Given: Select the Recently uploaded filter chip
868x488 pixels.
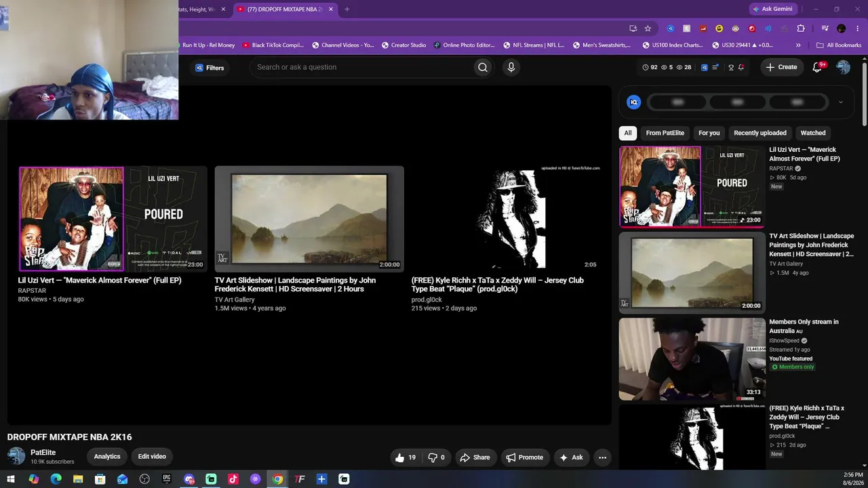Looking at the screenshot, I should [x=760, y=133].
